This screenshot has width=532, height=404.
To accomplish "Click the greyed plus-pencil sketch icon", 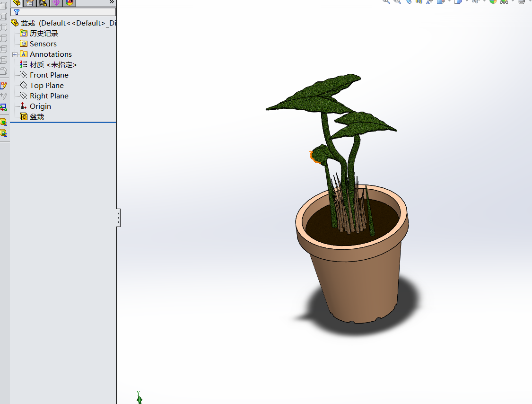I will coord(4,97).
